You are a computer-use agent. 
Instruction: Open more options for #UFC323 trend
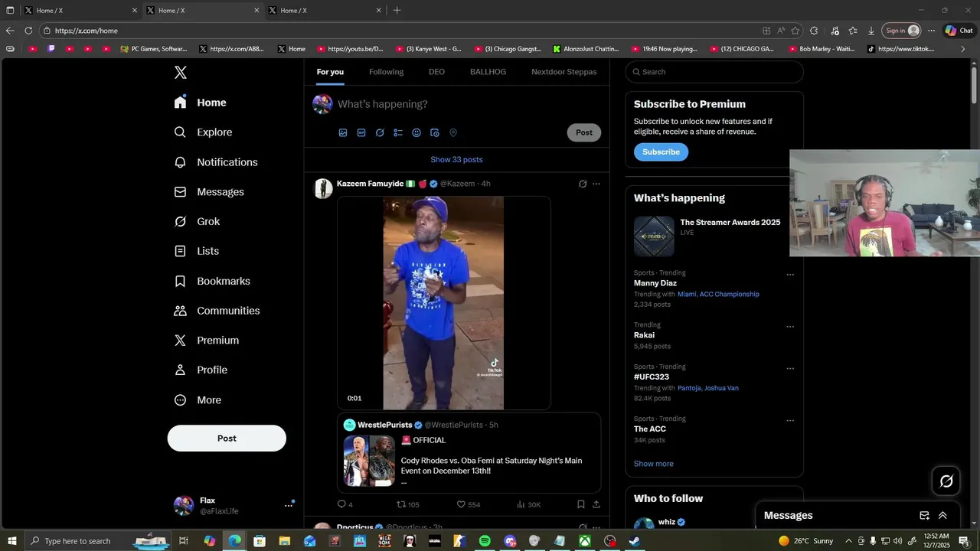click(790, 369)
